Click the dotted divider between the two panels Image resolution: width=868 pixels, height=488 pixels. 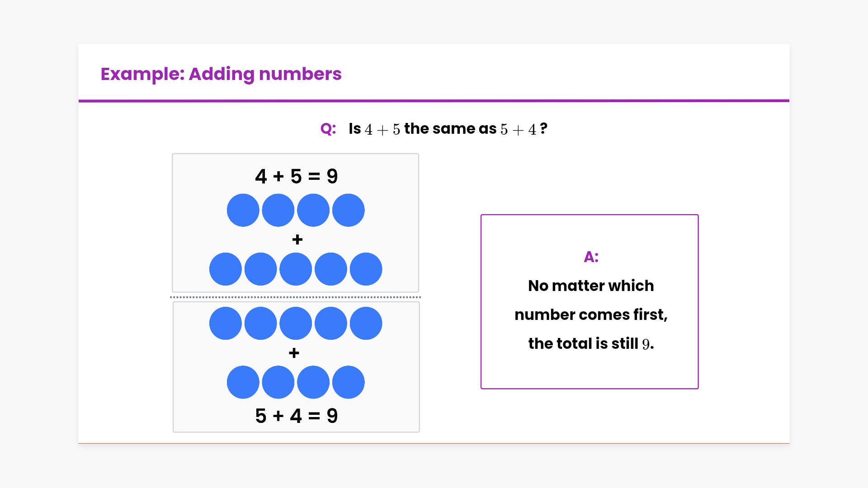click(296, 297)
